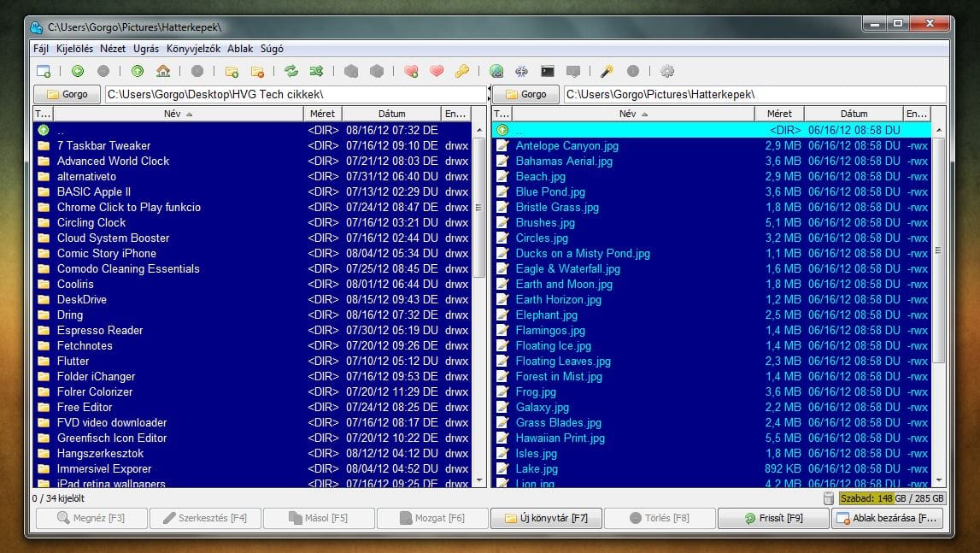Screen dimensions: 980x553
Task: Sort left panel by Dátum column
Action: pos(392,114)
